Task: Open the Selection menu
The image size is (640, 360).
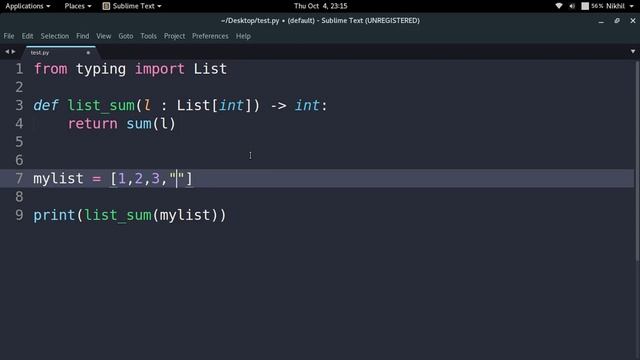Action: point(55,36)
